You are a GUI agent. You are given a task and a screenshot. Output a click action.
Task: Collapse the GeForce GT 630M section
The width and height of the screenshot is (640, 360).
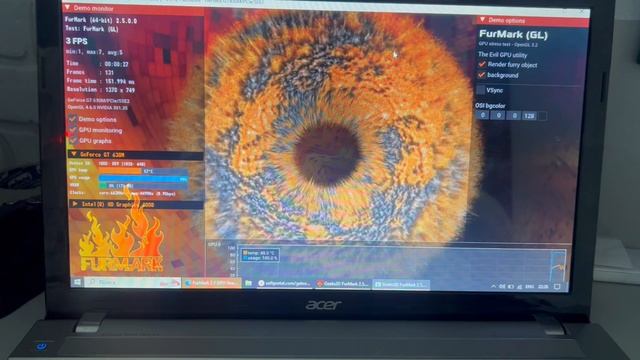[x=74, y=154]
